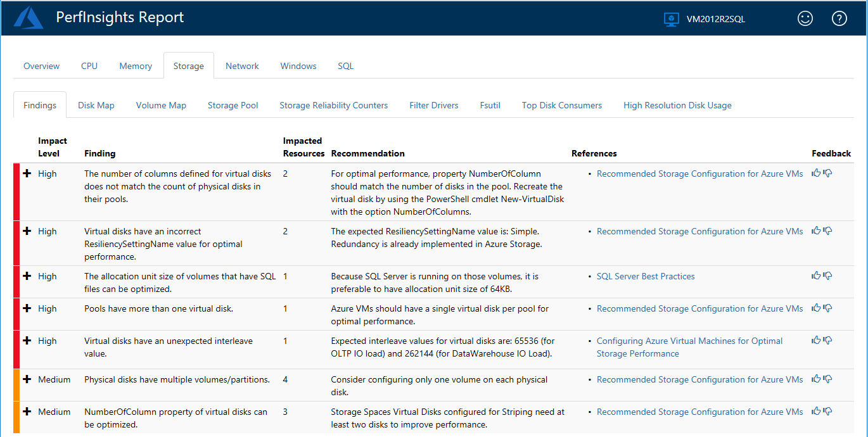Thumbs down the unexpected interleave value finding
The width and height of the screenshot is (868, 437).
(x=827, y=340)
